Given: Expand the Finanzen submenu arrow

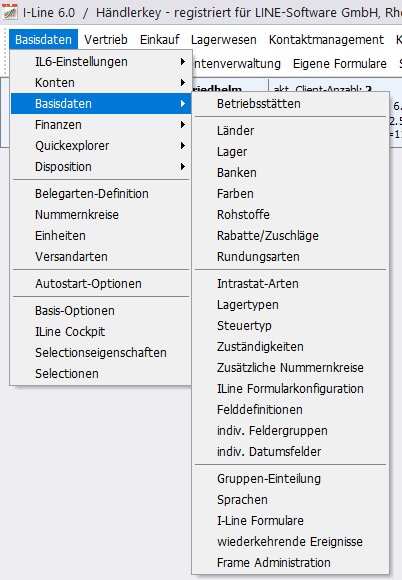Looking at the screenshot, I should pyautogui.click(x=183, y=125).
